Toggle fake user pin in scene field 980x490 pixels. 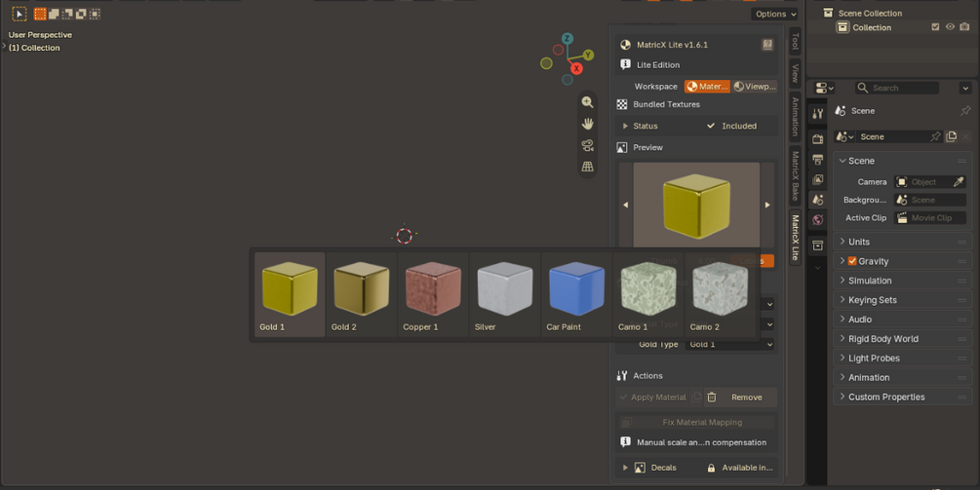[x=935, y=136]
